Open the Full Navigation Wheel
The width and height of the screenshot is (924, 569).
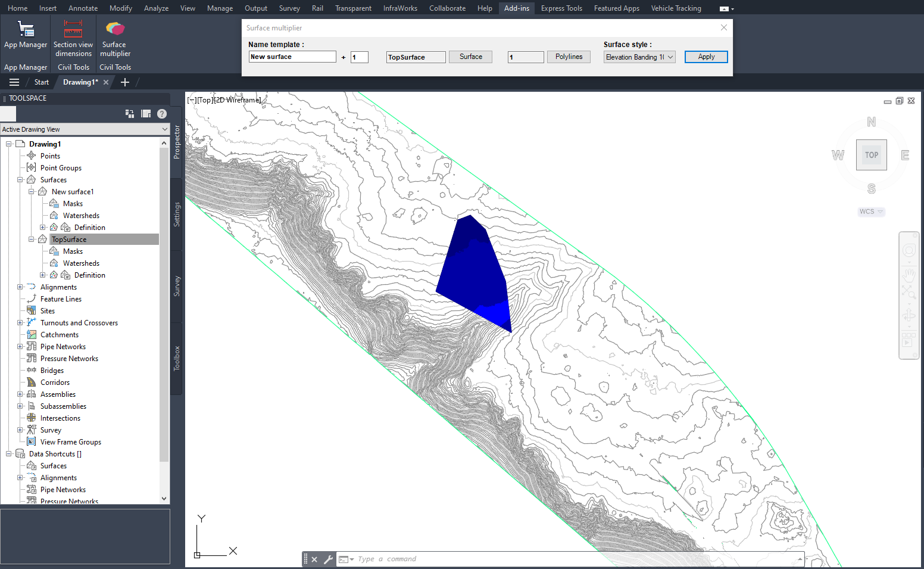tap(909, 250)
